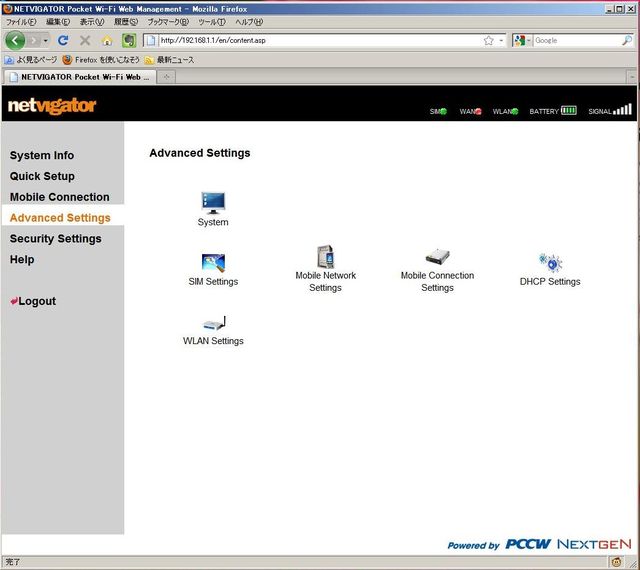This screenshot has height=570, width=640.
Task: Open DHCP Settings gear icon
Action: pyautogui.click(x=550, y=263)
